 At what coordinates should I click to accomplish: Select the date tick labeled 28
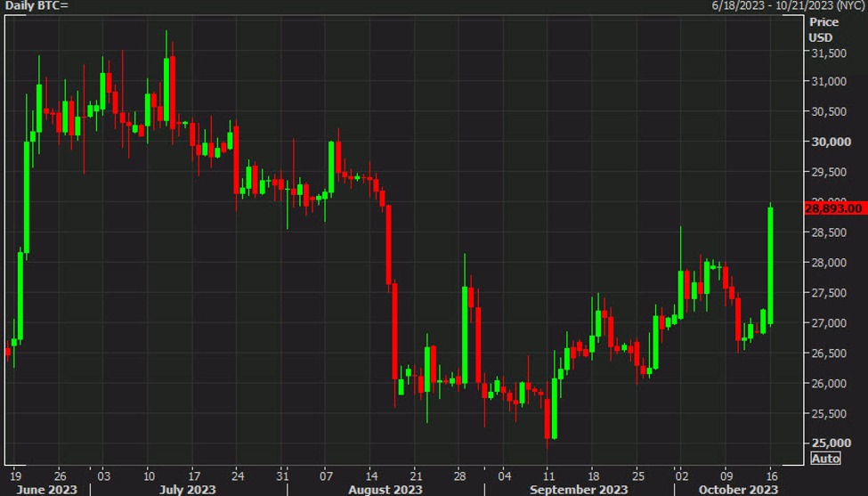[459, 476]
